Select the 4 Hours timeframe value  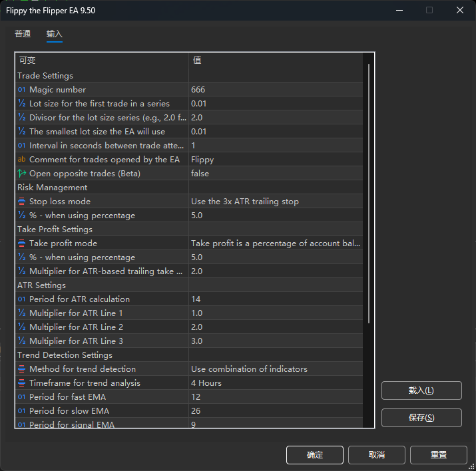tap(276, 383)
